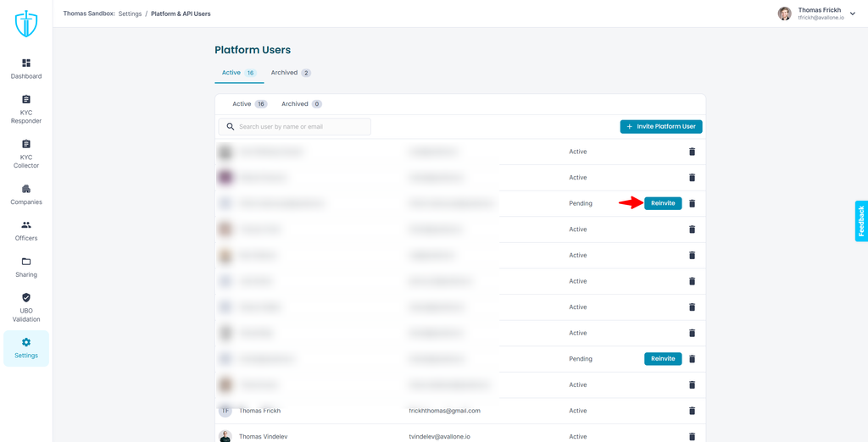Select the outer Active 16 tab

239,73
